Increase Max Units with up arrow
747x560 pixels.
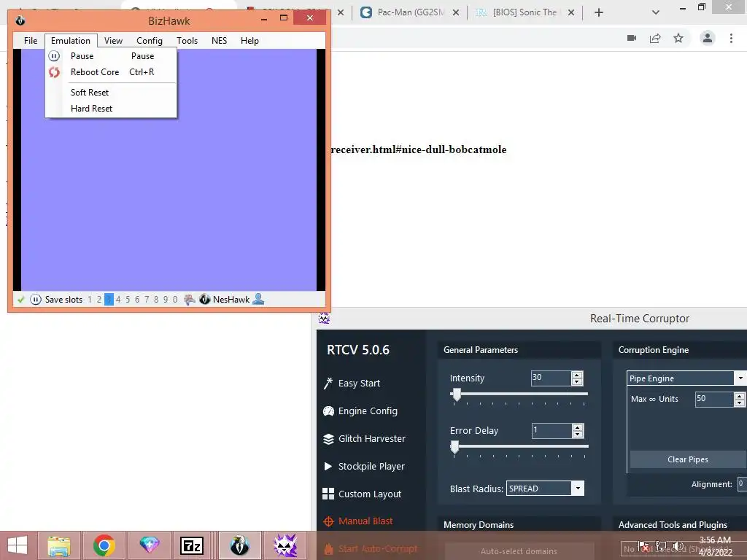tap(740, 396)
